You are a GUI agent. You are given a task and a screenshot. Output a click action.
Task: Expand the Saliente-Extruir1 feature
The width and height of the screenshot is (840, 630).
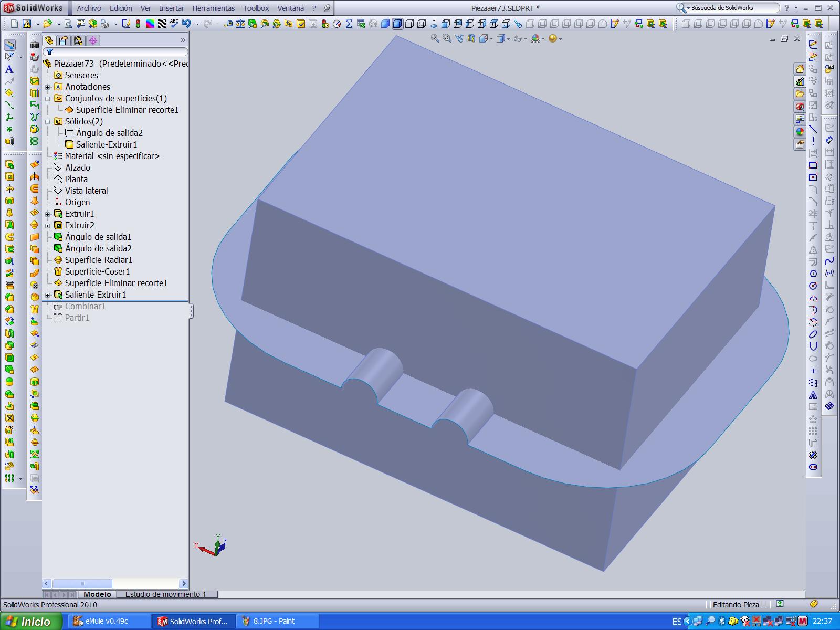click(x=48, y=295)
